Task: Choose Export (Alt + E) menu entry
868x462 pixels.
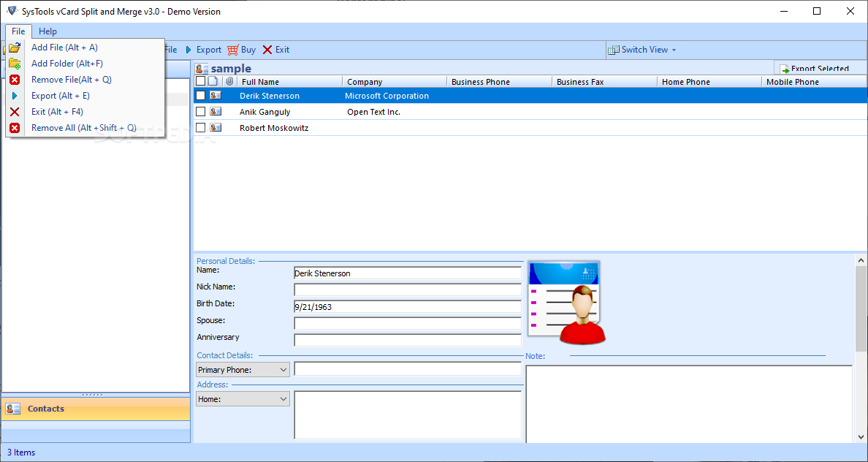Action: point(85,96)
